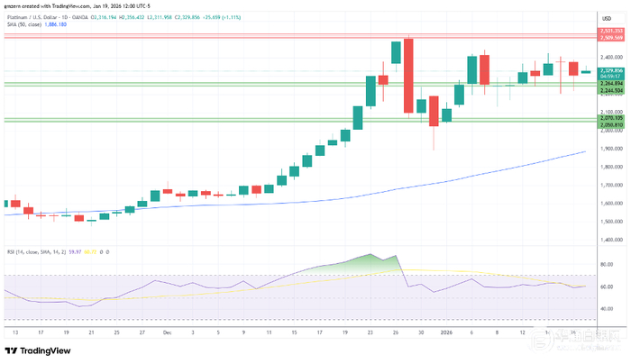631x364 pixels.
Task: Click the 2,531.353 red resistance price label
Action: (x=611, y=31)
